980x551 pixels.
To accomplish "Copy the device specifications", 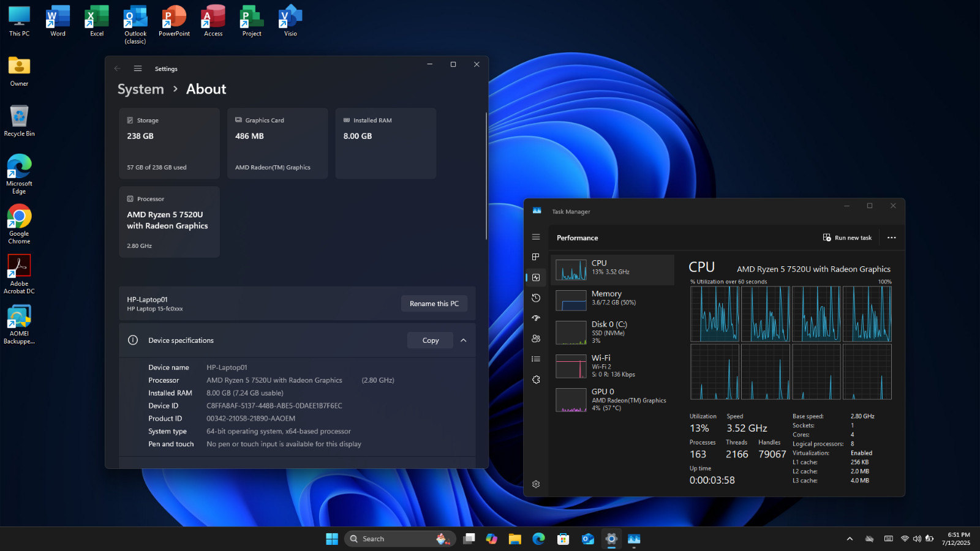I will click(x=431, y=340).
